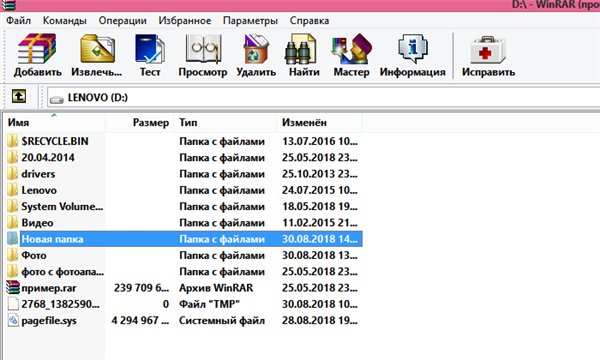Click the Системный файл type cell
The width and height of the screenshot is (600, 360).
click(222, 321)
